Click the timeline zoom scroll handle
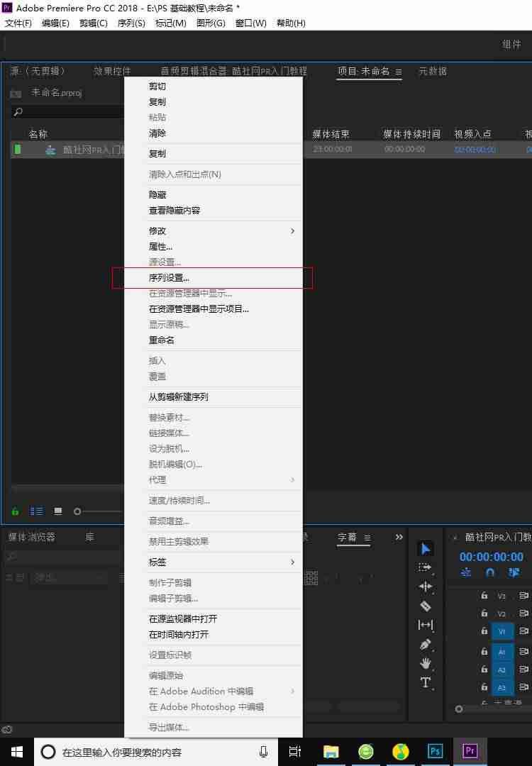Image resolution: width=532 pixels, height=766 pixels. coord(459,709)
